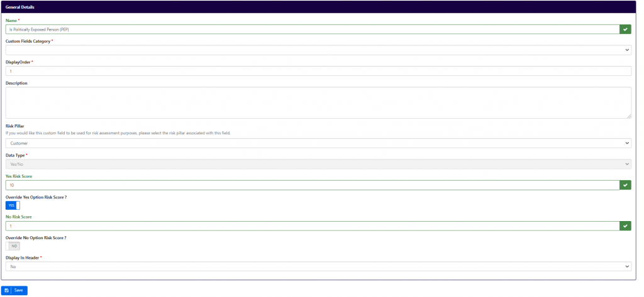
Task: Click the "Override Yes Option Risk Score ?" label
Action: 36,197
